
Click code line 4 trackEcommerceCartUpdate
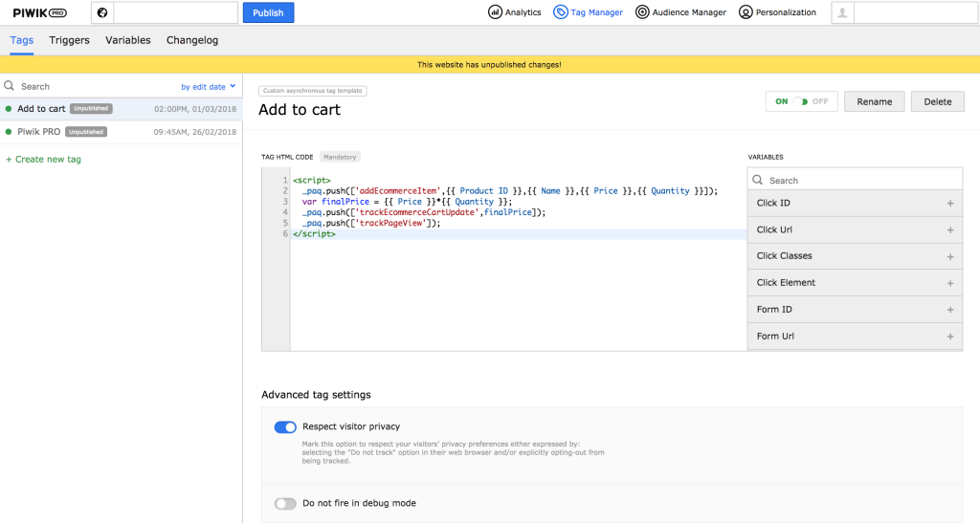[424, 212]
